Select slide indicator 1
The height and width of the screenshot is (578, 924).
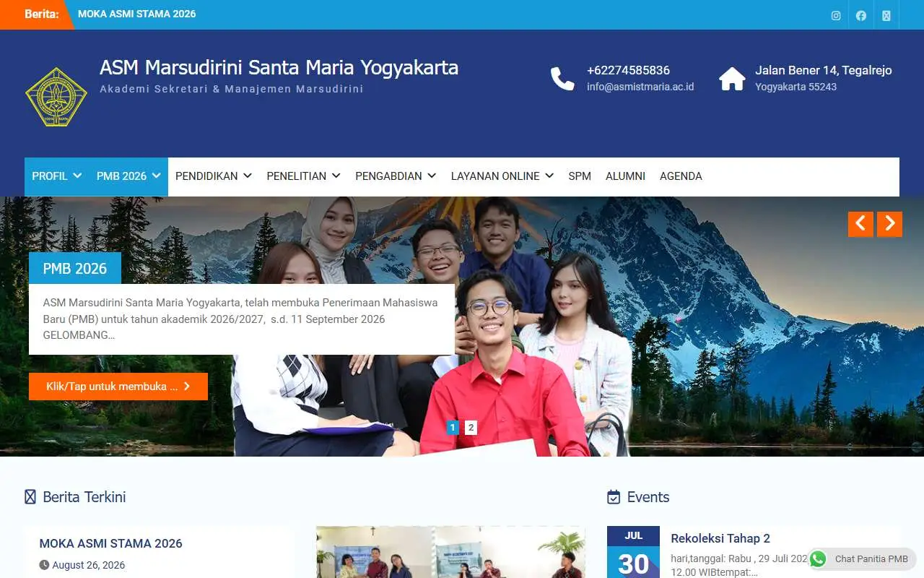pos(453,428)
